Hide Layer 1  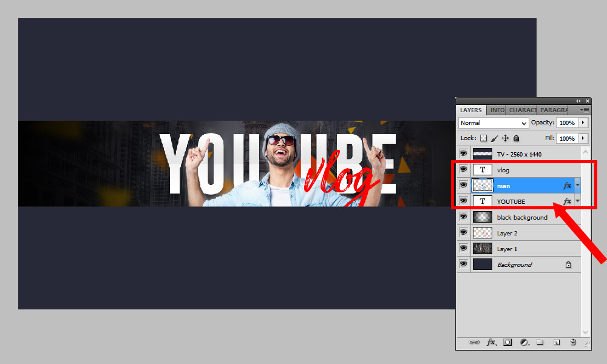(x=463, y=248)
